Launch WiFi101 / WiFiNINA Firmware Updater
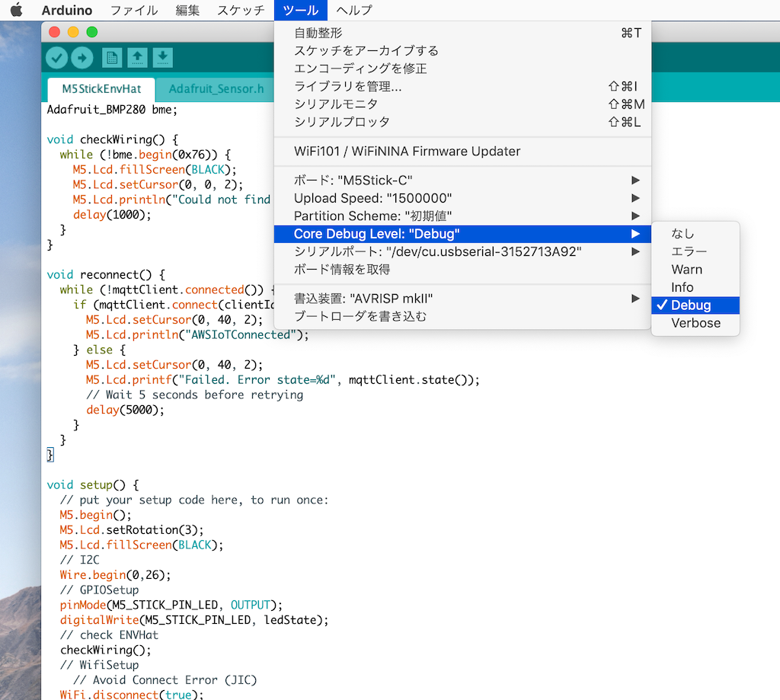This screenshot has width=780, height=700. click(462, 152)
